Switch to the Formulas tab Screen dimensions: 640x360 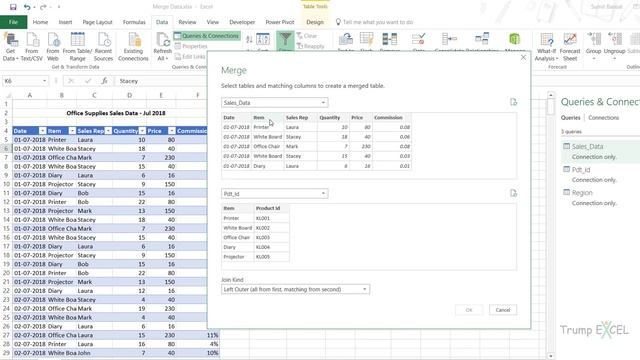pyautogui.click(x=134, y=22)
